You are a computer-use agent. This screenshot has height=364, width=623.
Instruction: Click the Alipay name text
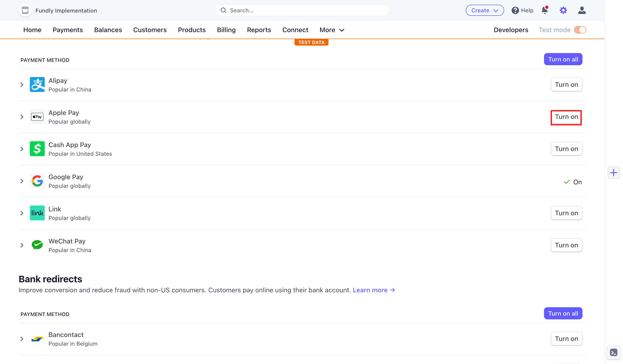(58, 81)
